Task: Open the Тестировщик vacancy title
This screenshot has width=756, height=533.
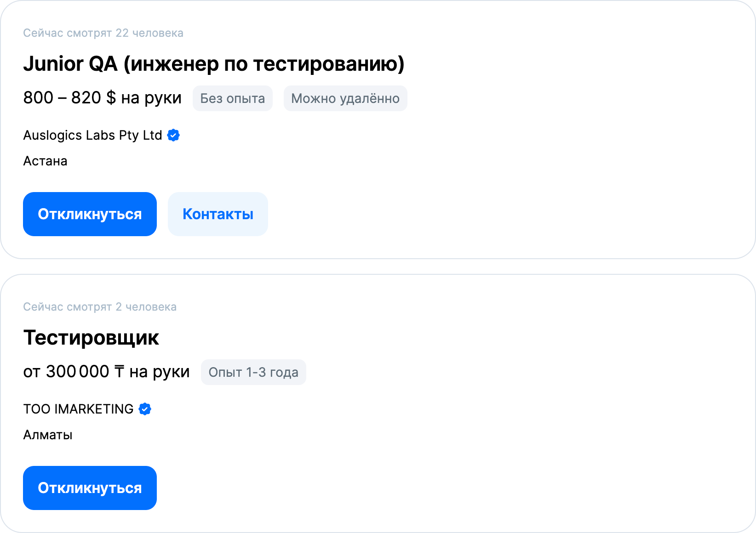Action: [x=91, y=338]
